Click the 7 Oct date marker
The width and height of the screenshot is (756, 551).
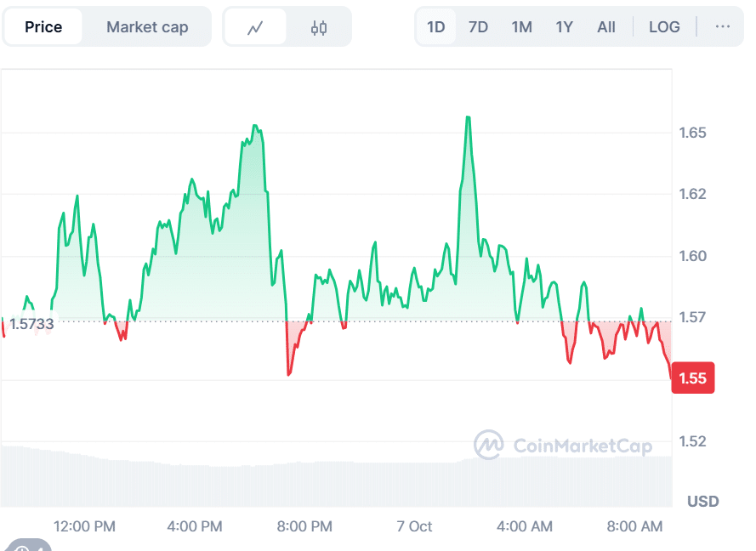click(x=414, y=526)
